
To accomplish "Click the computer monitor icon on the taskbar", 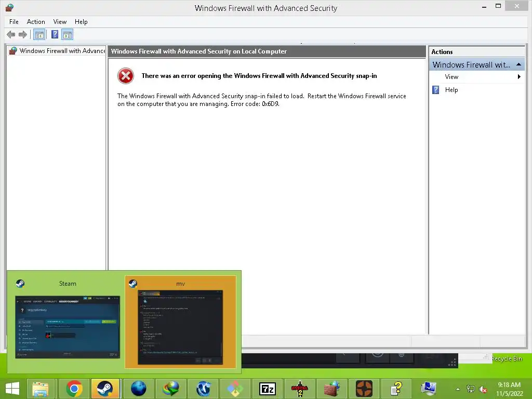I will pos(428,389).
